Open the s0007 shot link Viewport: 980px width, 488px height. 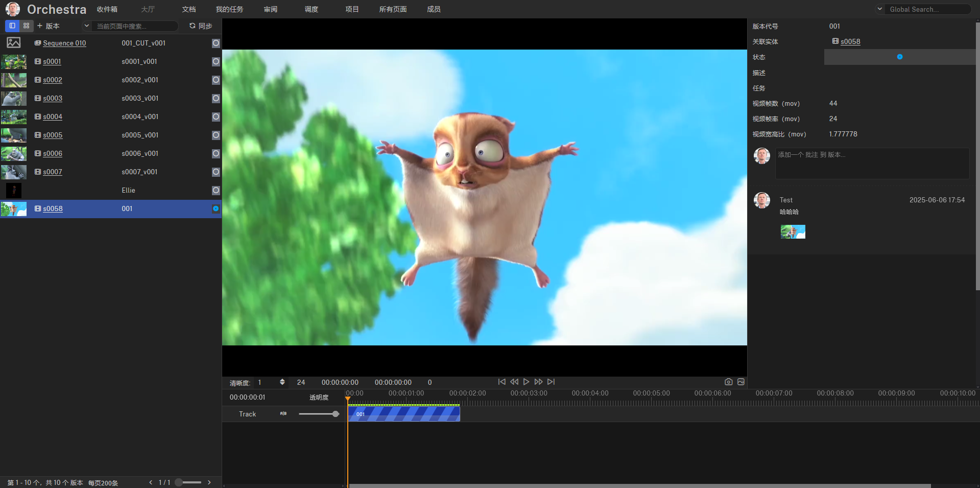point(53,172)
